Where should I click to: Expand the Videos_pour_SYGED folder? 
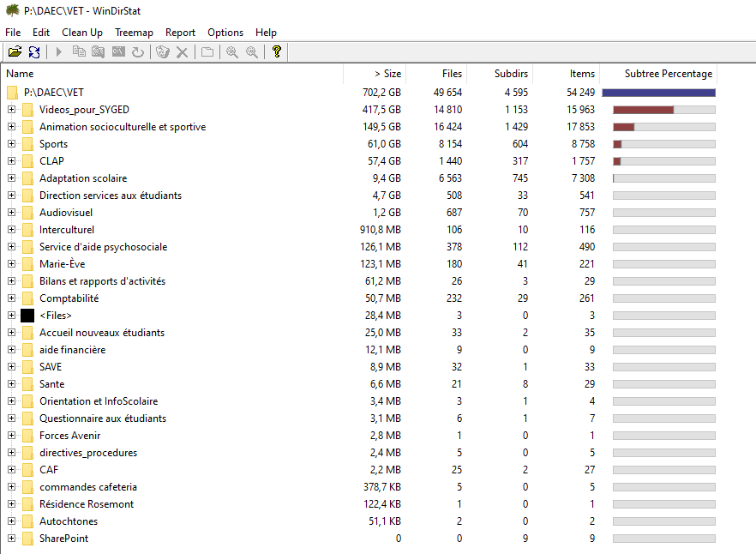tap(11, 110)
